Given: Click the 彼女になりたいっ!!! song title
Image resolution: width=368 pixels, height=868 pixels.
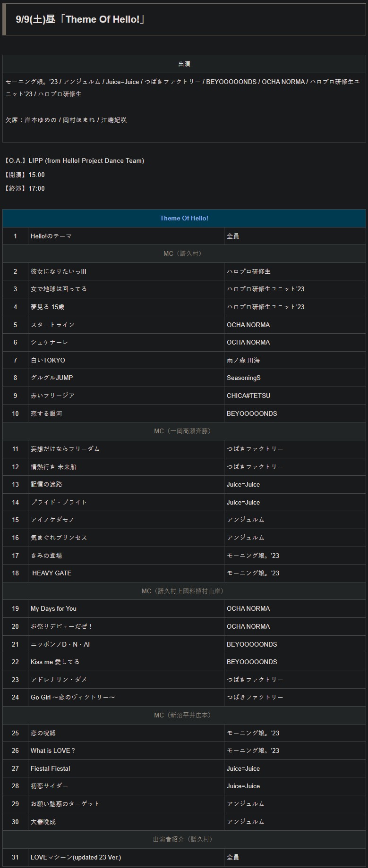Looking at the screenshot, I should pos(59,271).
